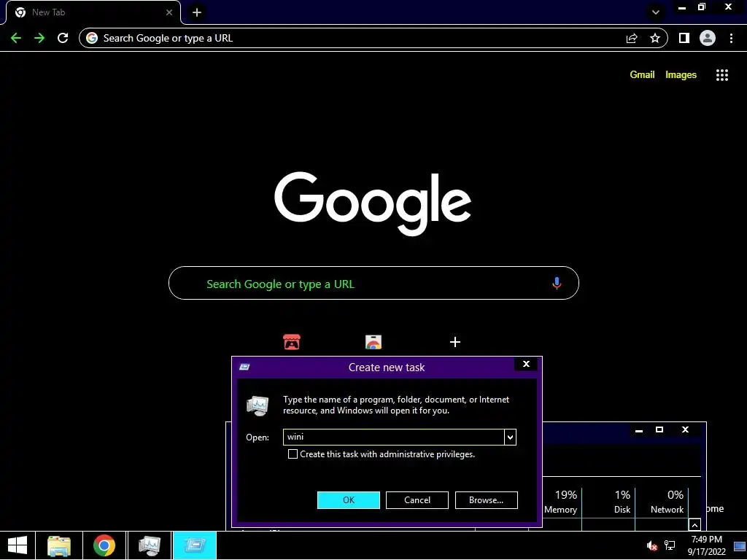Switch to Chrome from the taskbar
Screen dimensions: 747x560
(104, 545)
